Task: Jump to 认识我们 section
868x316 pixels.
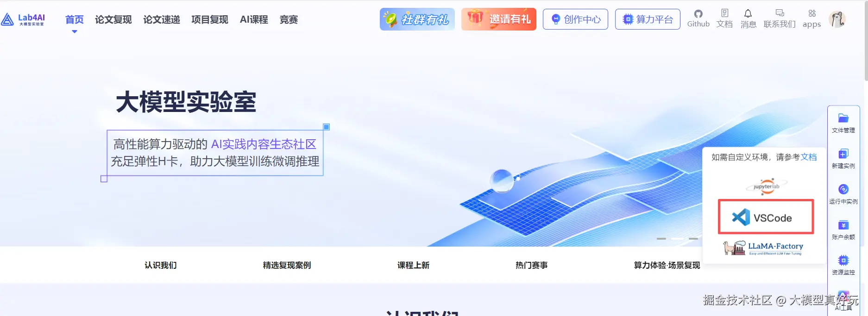Action: pyautogui.click(x=160, y=265)
